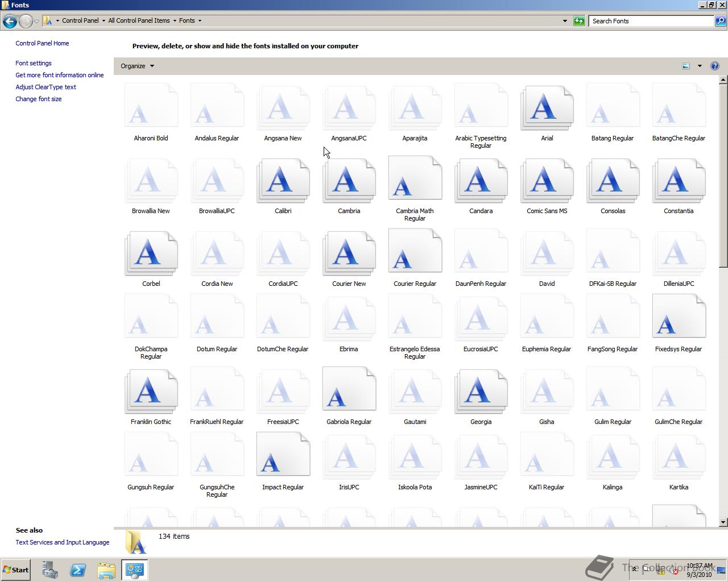
Task: Open the recent pages dropdown arrow
Action: [36, 21]
